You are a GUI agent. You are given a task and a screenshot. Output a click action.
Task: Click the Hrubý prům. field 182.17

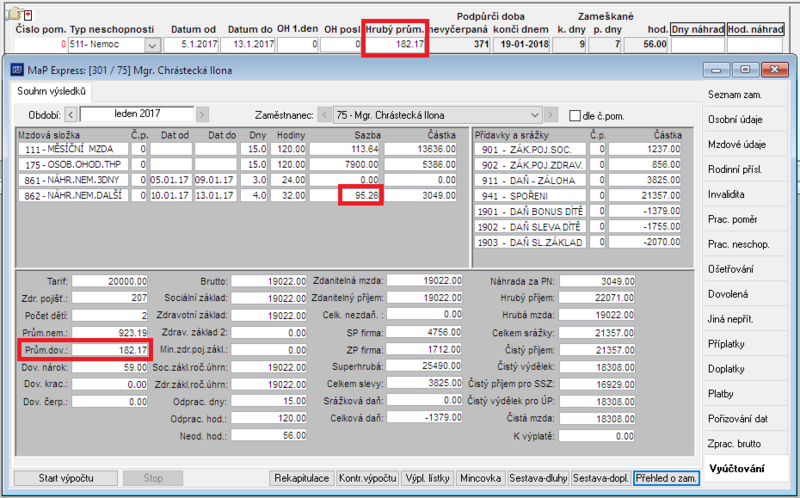395,44
